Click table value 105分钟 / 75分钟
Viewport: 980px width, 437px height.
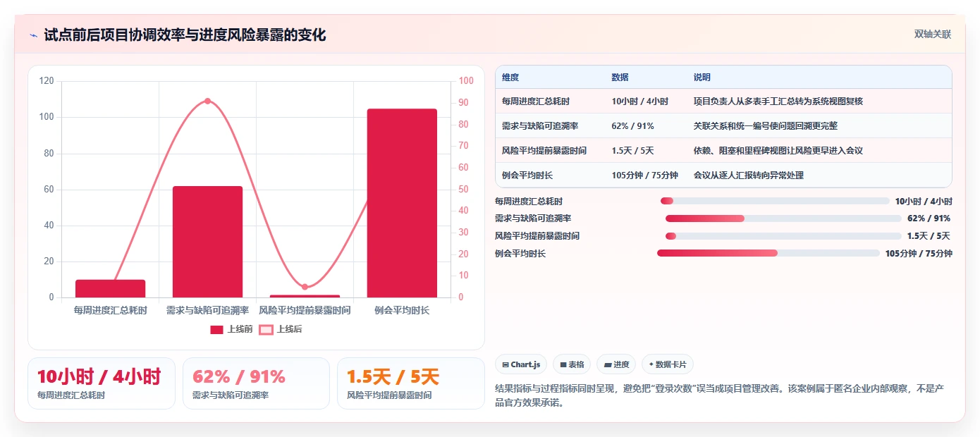645,176
